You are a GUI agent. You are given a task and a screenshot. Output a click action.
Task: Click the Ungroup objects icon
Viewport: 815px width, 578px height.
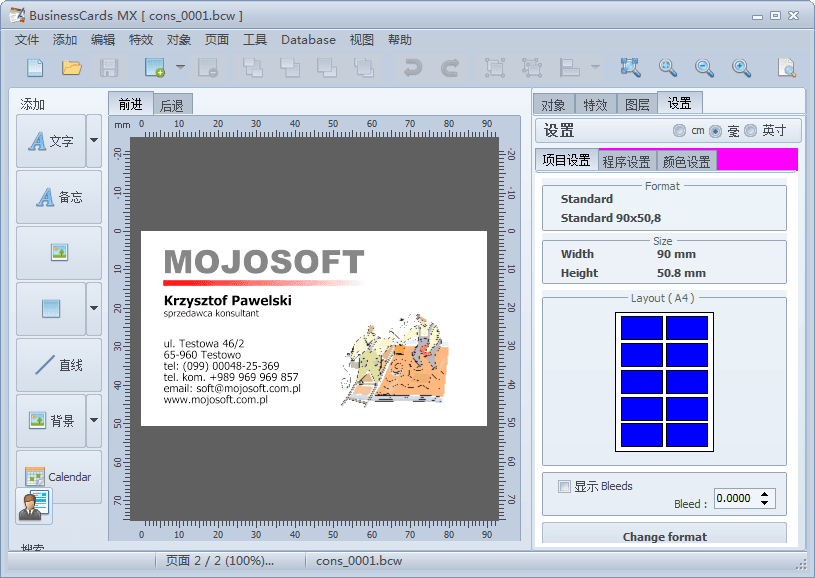(x=532, y=68)
